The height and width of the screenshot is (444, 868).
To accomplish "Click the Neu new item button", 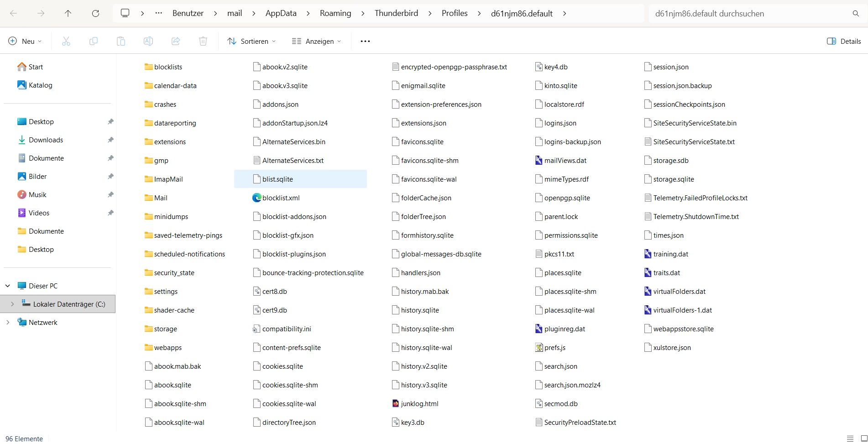I will point(25,41).
